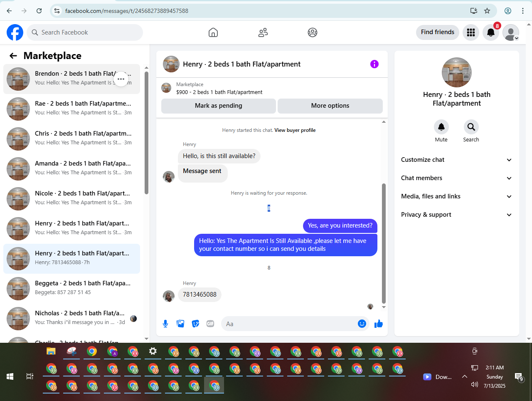The width and height of the screenshot is (532, 401).
Task: Open the Chrome three-dot menu
Action: [x=523, y=11]
